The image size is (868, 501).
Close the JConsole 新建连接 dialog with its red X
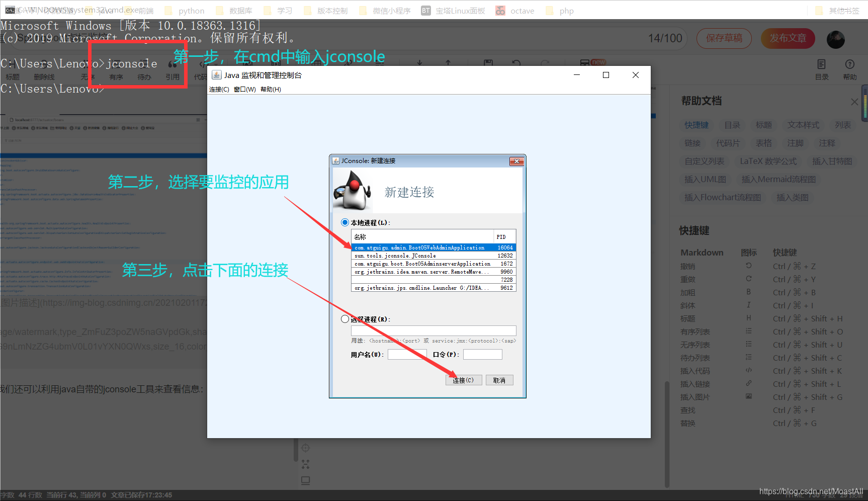tap(517, 161)
